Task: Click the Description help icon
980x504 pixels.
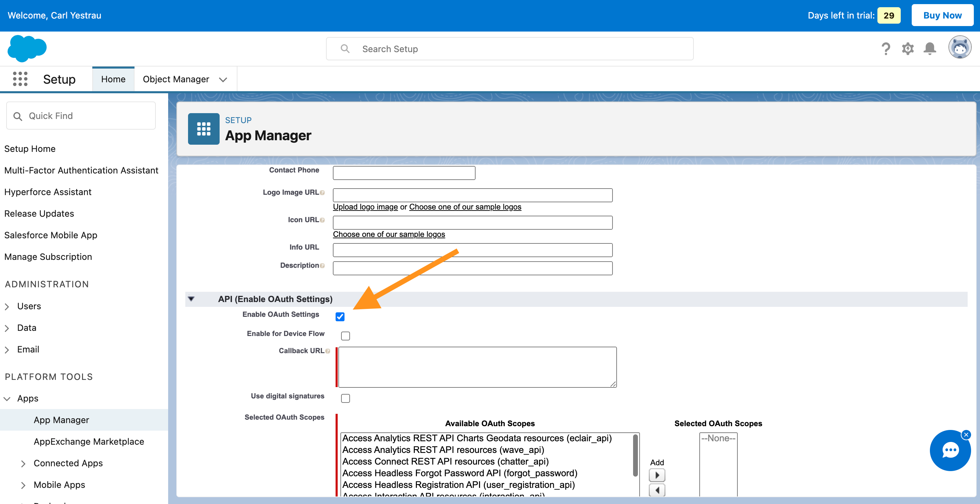Action: click(322, 266)
